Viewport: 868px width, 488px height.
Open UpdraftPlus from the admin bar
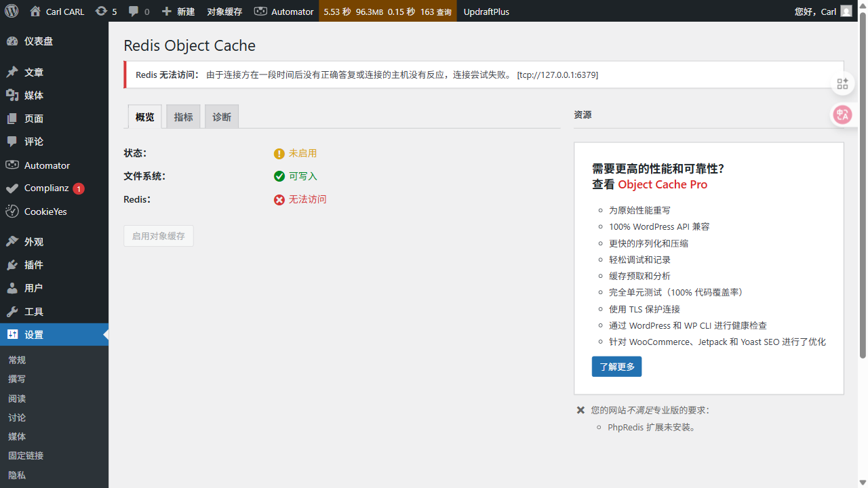pyautogui.click(x=486, y=11)
